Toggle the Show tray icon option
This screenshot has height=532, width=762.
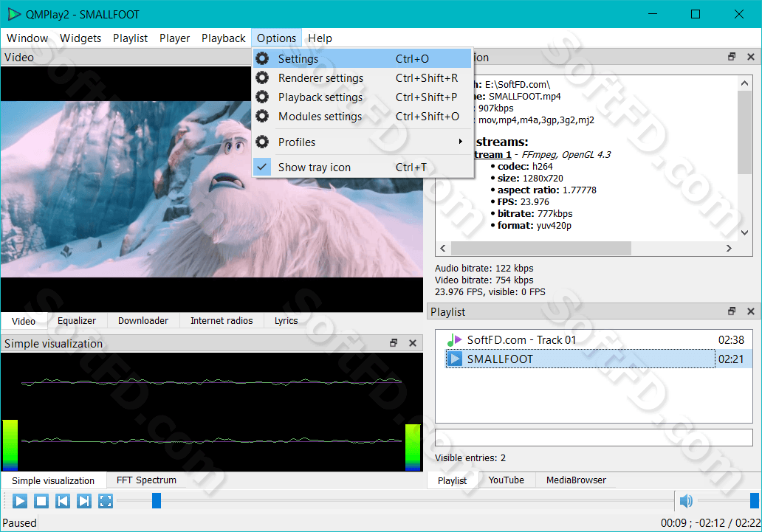coord(363,167)
